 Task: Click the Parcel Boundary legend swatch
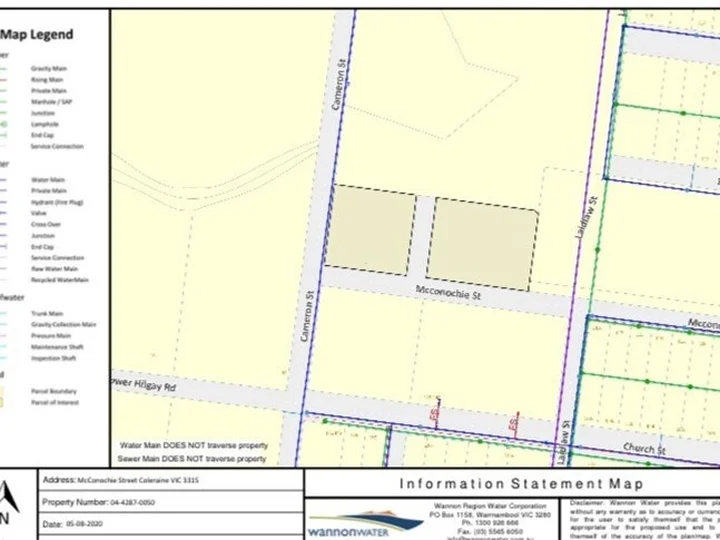click(x=2, y=391)
